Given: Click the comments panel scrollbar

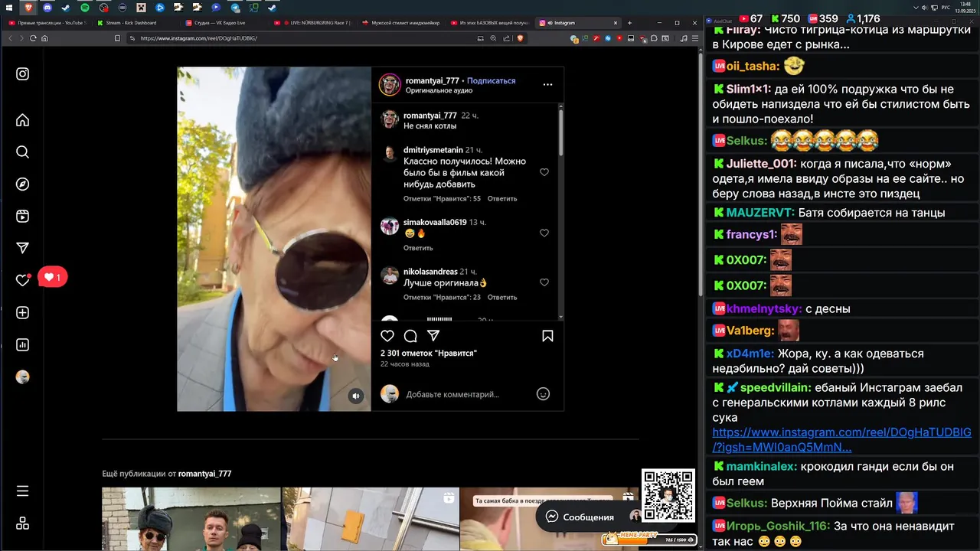Looking at the screenshot, I should tap(560, 132).
